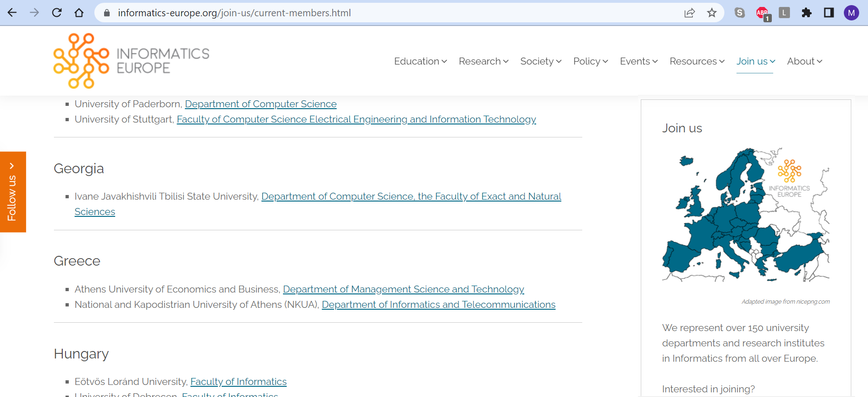Screen dimensions: 868x397
Task: Expand the Education menu
Action: point(421,61)
